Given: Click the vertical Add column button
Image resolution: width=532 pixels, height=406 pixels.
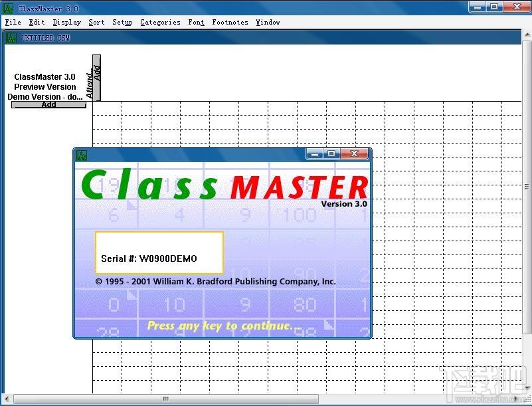Looking at the screenshot, I should [x=97, y=77].
